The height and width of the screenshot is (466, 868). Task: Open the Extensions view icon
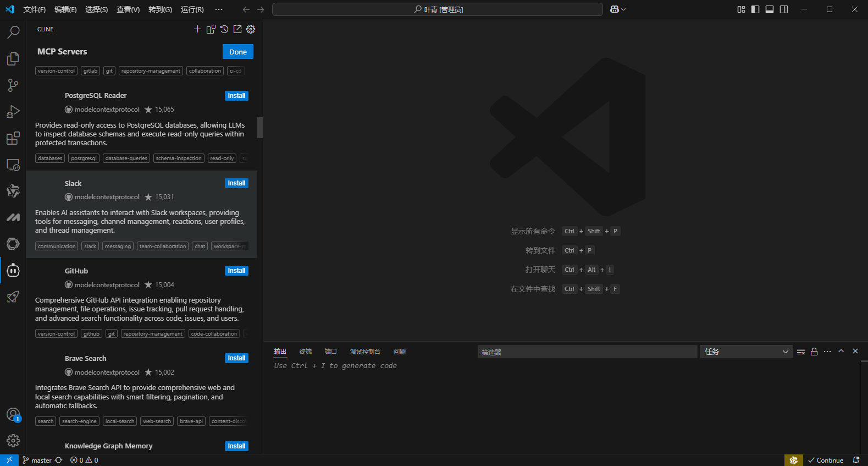tap(13, 138)
